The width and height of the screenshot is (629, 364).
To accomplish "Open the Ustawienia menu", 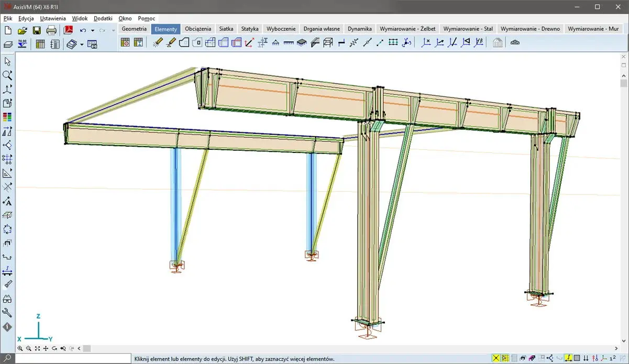I will point(53,18).
